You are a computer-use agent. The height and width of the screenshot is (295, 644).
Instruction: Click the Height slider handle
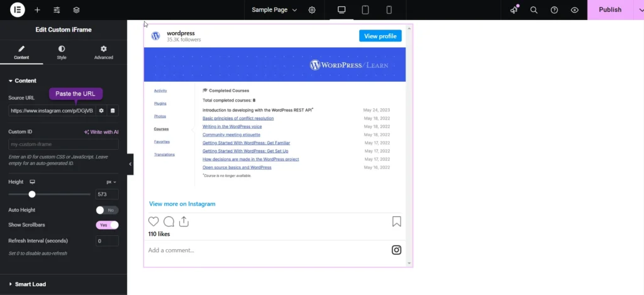(32, 194)
